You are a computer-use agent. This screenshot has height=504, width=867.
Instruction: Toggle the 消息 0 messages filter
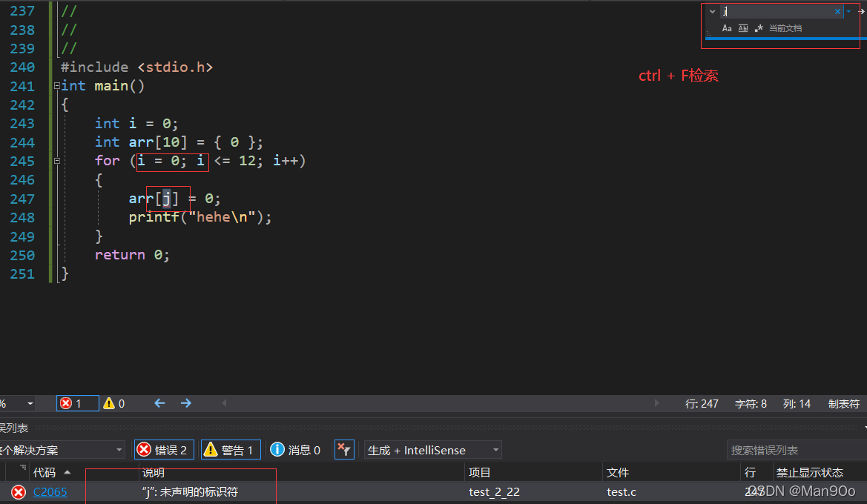(x=295, y=450)
